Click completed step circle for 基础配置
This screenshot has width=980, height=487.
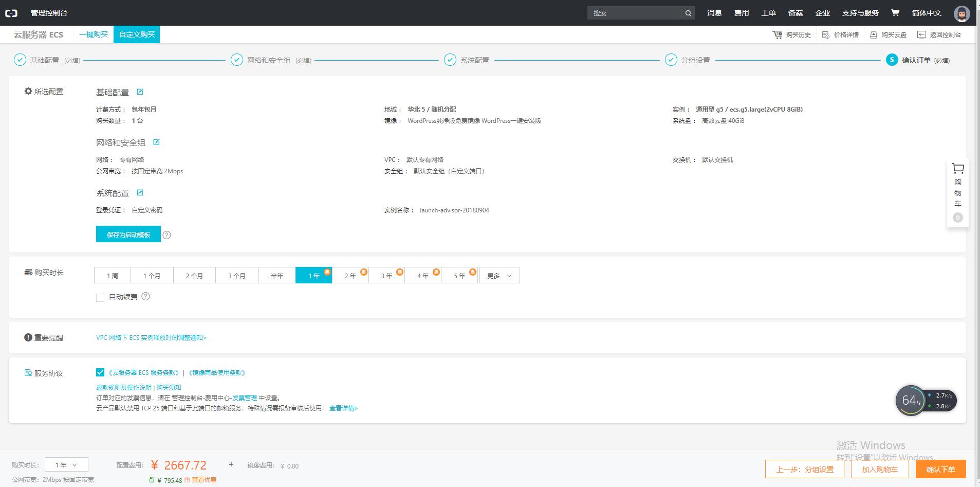[x=20, y=60]
